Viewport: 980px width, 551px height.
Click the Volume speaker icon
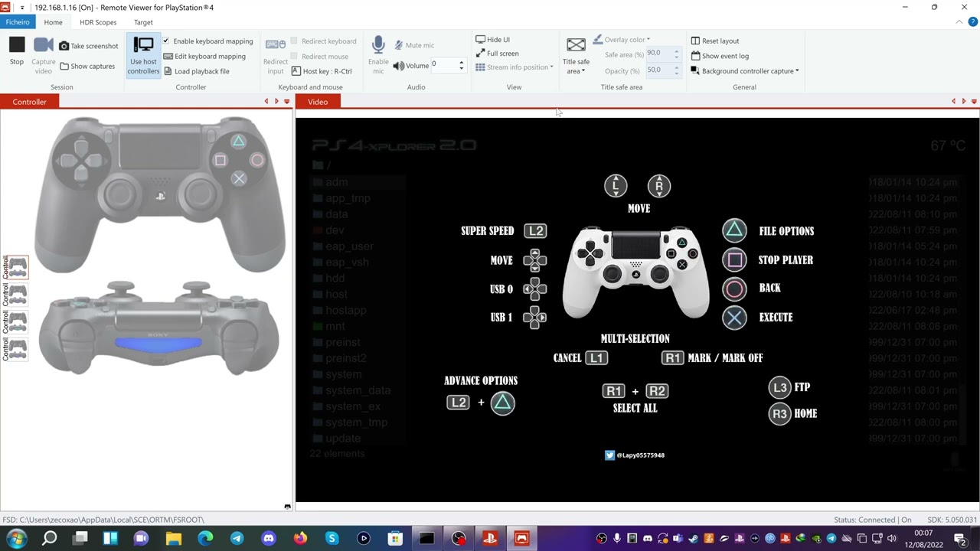(399, 66)
